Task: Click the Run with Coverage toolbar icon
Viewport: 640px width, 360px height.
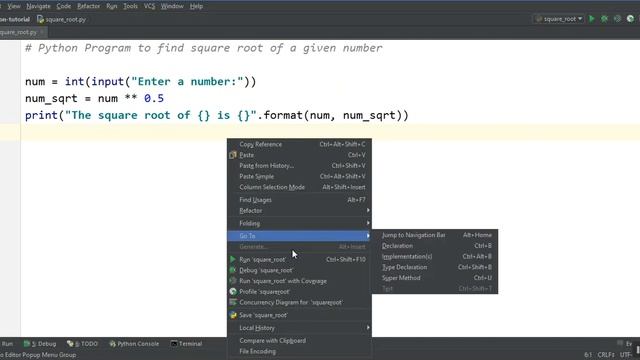Action: [618, 19]
